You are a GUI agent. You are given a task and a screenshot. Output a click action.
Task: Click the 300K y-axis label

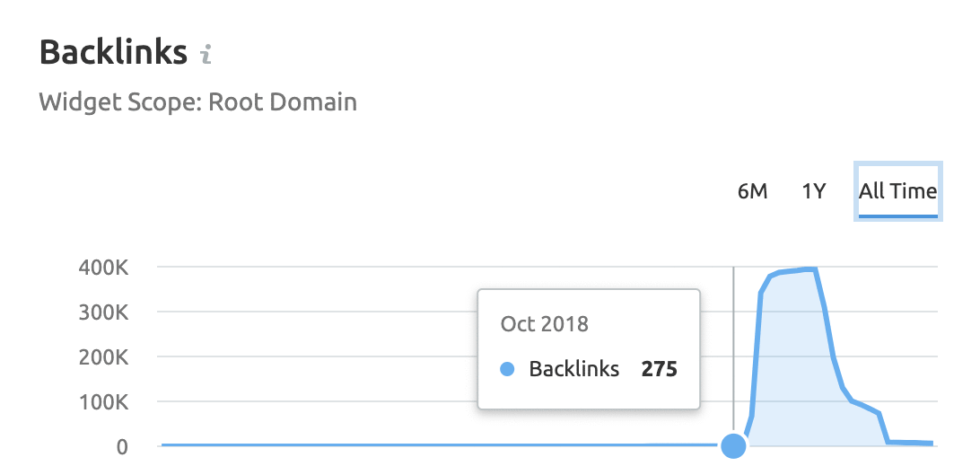(x=104, y=312)
